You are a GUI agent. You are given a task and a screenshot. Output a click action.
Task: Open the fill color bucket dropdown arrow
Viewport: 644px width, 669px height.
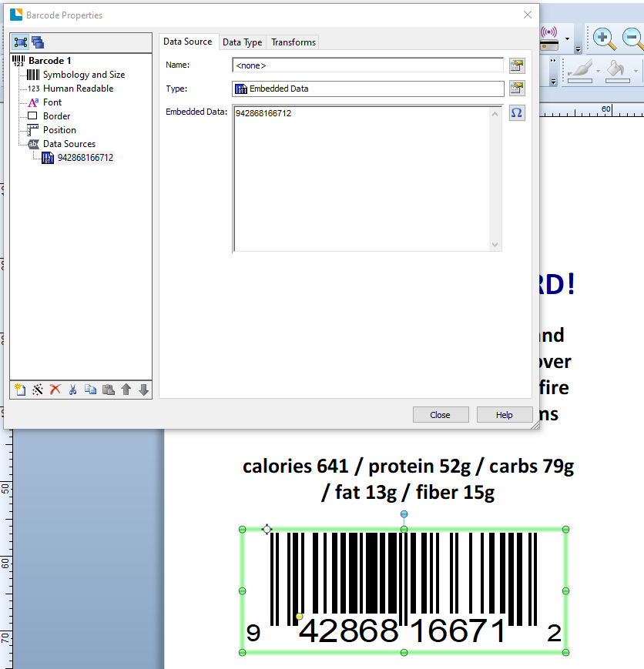click(637, 71)
